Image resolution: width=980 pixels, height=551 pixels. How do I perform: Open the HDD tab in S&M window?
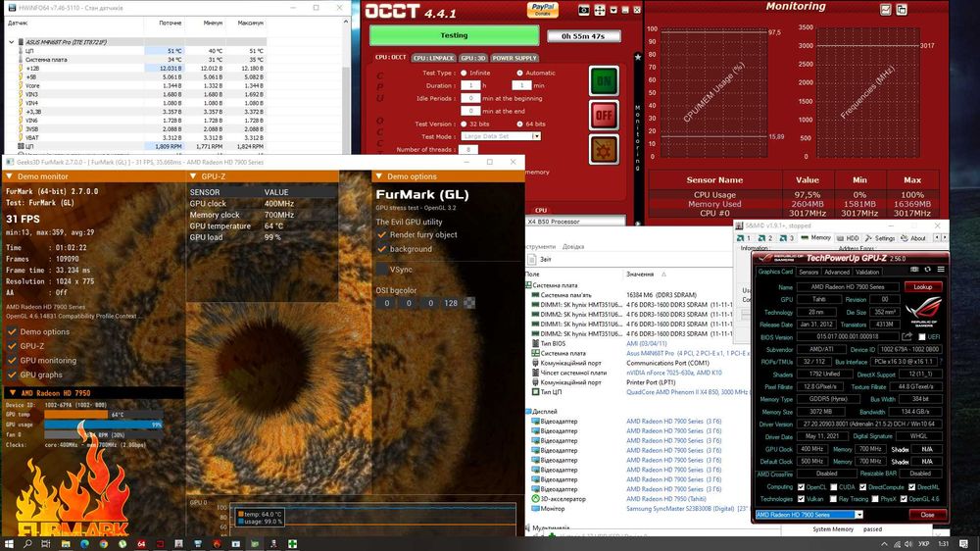pyautogui.click(x=848, y=238)
